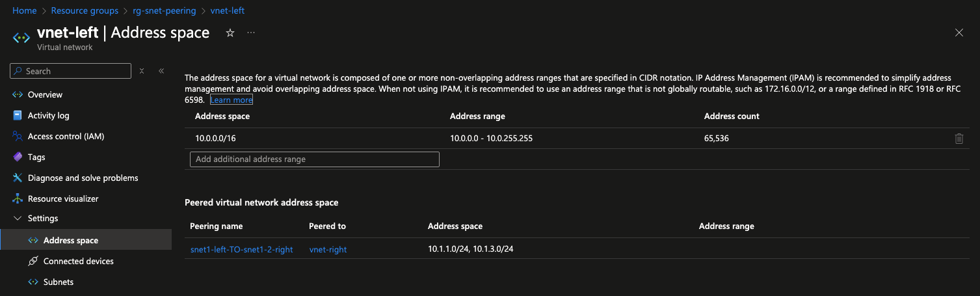This screenshot has height=296, width=980.
Task: Open the vnet-right peered network link
Action: pyautogui.click(x=328, y=249)
